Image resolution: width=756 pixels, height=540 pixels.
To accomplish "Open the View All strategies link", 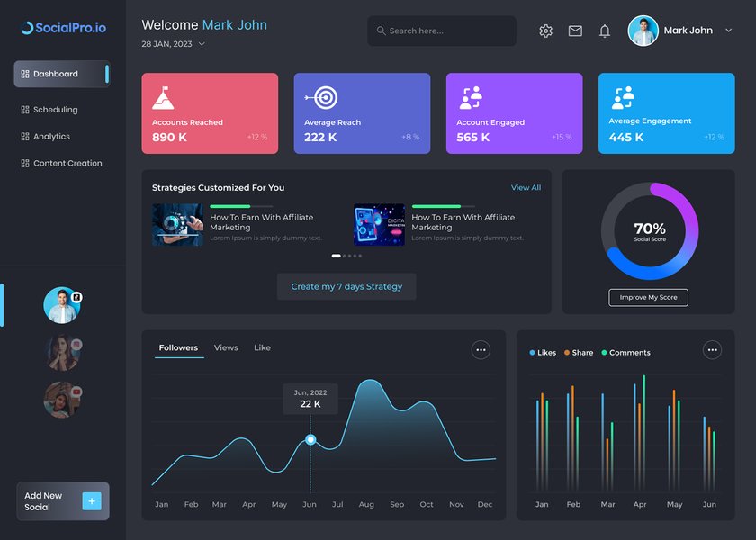I will 526,187.
